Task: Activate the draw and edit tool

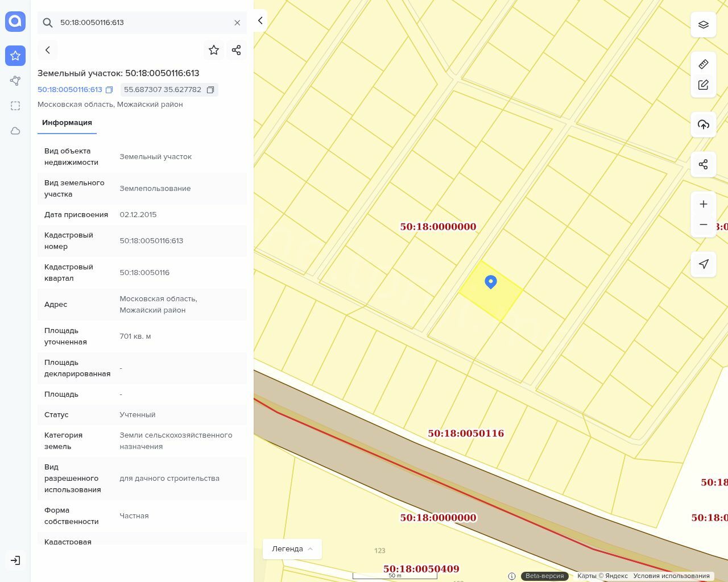Action: point(703,85)
